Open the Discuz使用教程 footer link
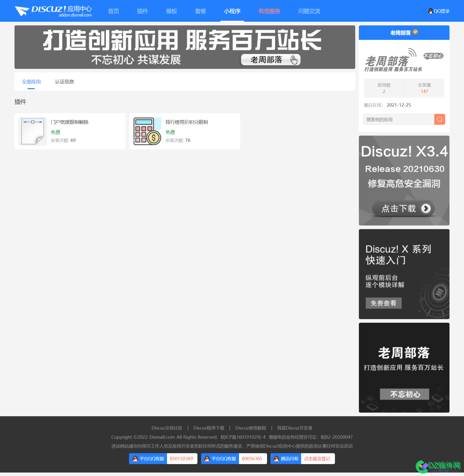The image size is (464, 476). pyautogui.click(x=251, y=428)
